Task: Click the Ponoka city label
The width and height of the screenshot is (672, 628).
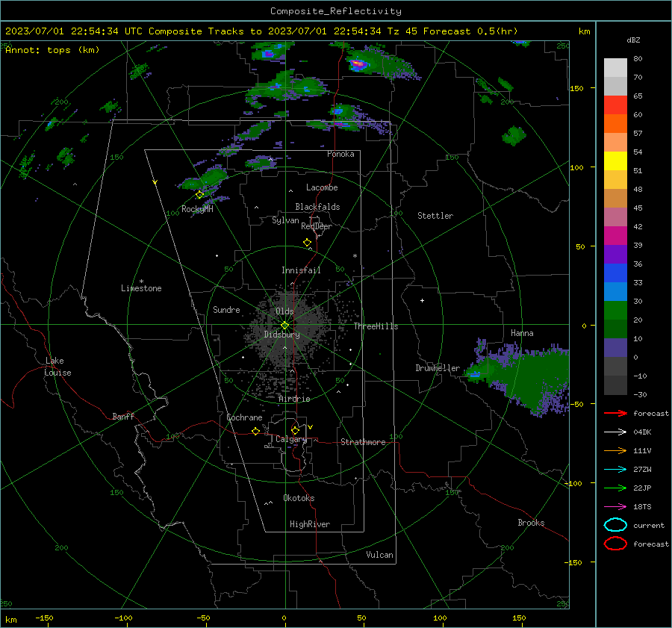Action: pos(340,154)
